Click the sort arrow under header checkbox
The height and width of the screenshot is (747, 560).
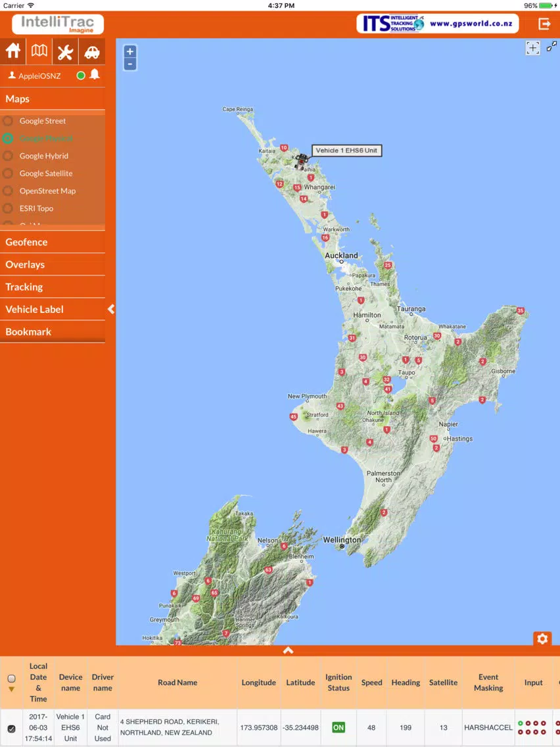[11, 689]
